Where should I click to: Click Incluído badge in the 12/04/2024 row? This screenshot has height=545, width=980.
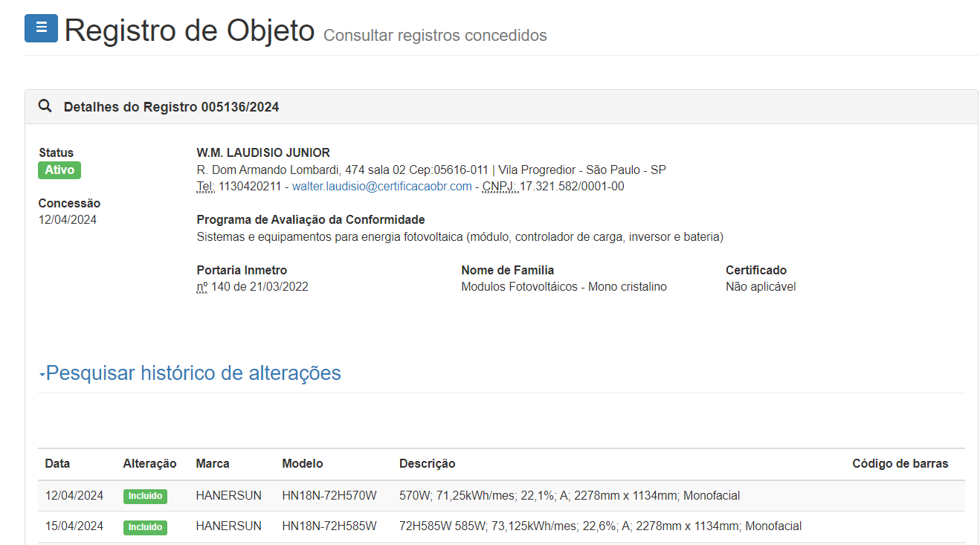[145, 496]
